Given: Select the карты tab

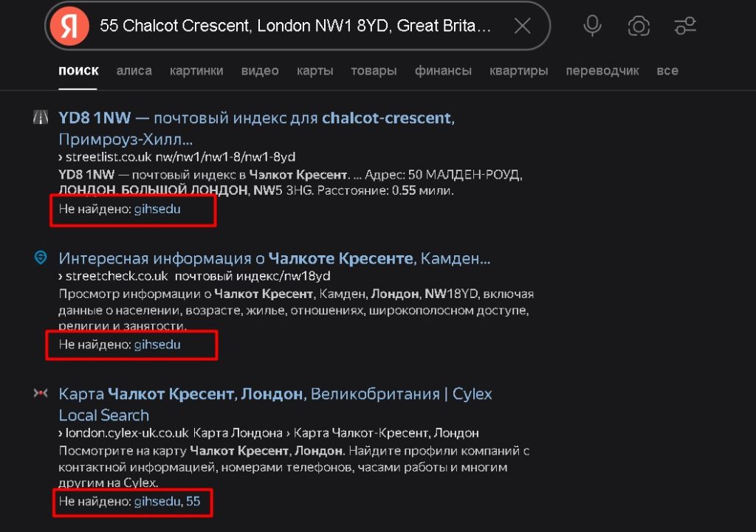Looking at the screenshot, I should pos(315,71).
